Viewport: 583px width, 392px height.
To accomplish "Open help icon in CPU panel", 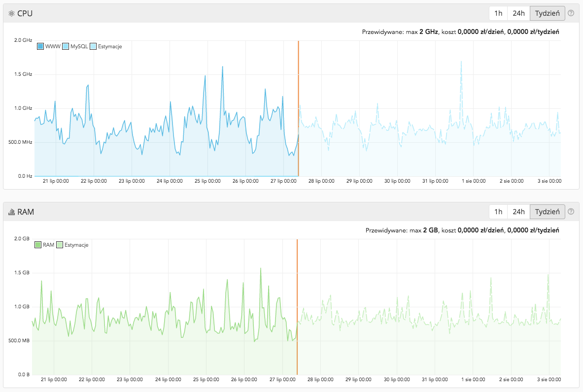I will click(x=571, y=13).
